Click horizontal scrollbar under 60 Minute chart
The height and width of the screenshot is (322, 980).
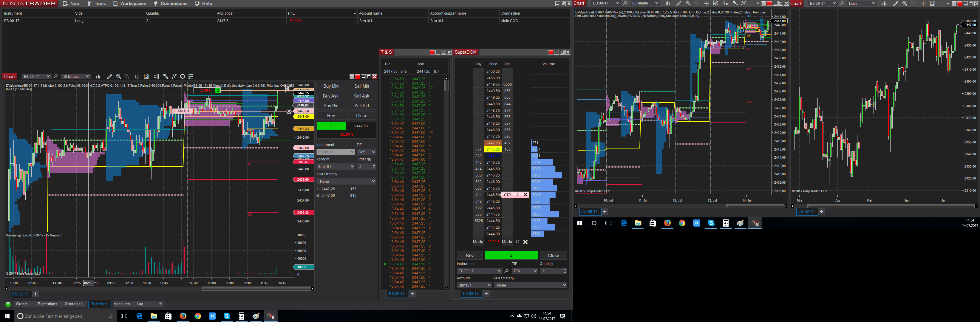[x=755, y=206]
